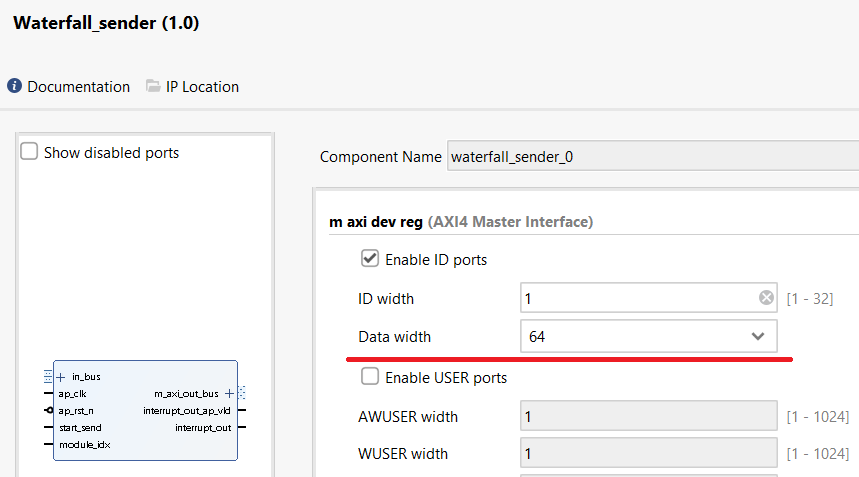This screenshot has width=859, height=477.
Task: Click the m_axi_out_bus interface connector icon
Action: [x=241, y=393]
